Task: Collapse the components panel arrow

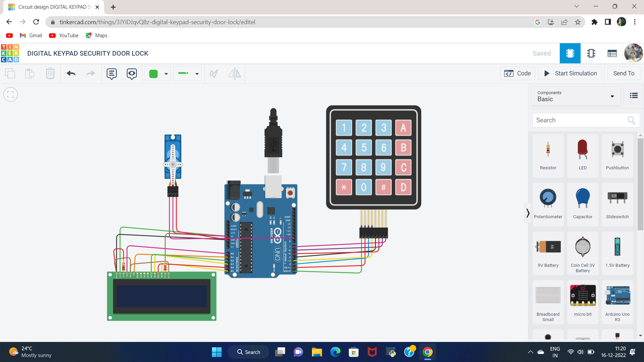Action: (528, 213)
